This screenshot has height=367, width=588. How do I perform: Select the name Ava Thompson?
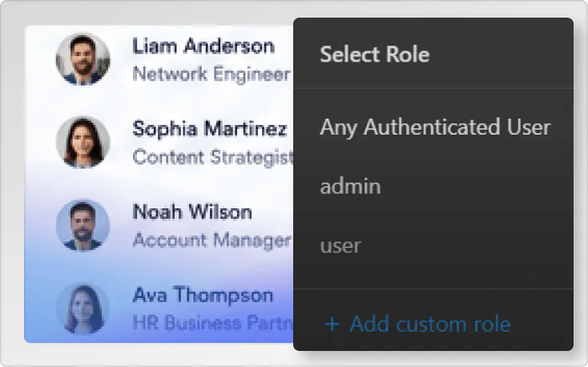click(x=203, y=295)
